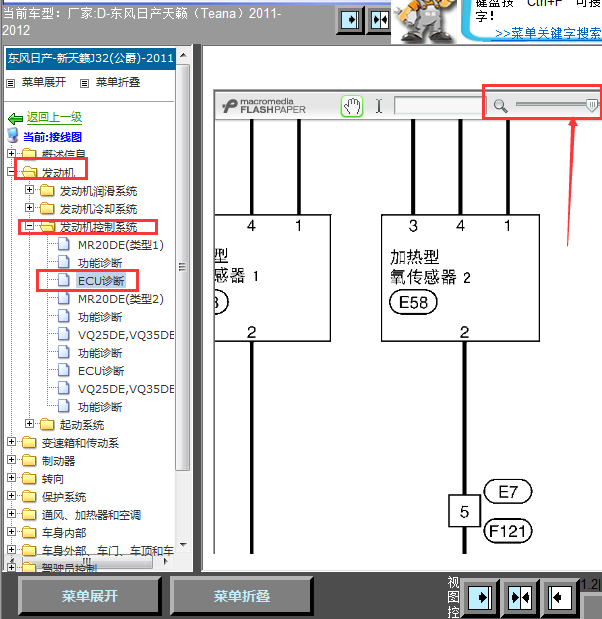Expand the 转向 folder
The height and width of the screenshot is (619, 602).
click(x=11, y=477)
